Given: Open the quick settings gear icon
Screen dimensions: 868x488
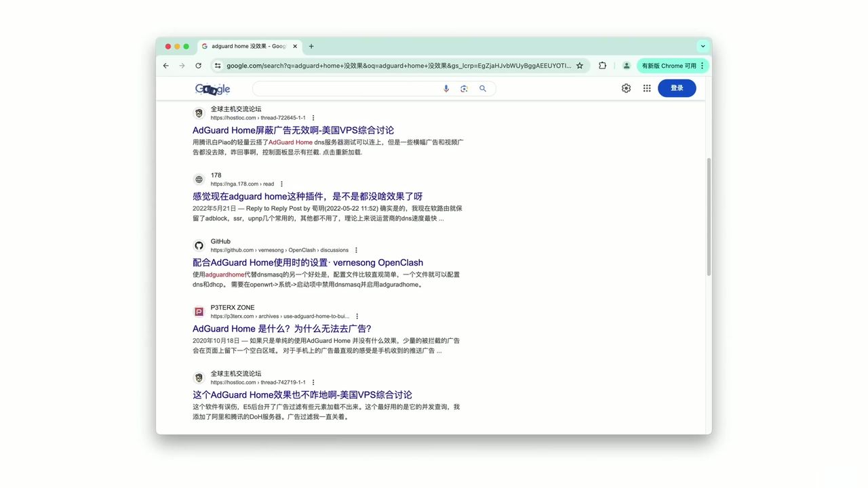Looking at the screenshot, I should (x=626, y=88).
